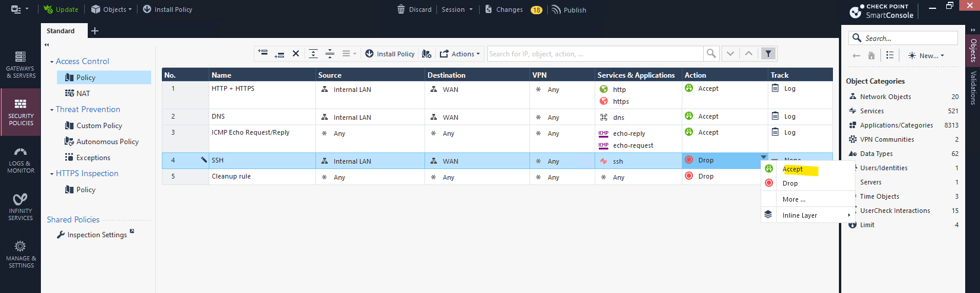Click the add rule above icon
Screen dimensions: 980x293
(x=263, y=53)
